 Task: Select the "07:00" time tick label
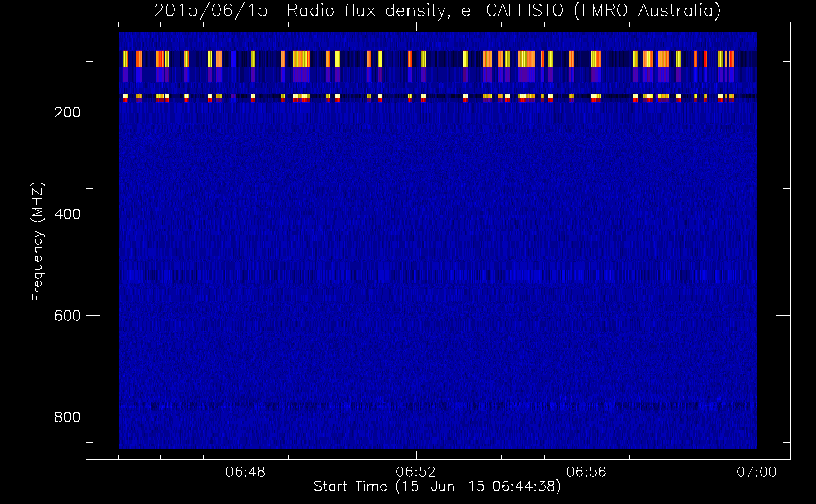(757, 472)
